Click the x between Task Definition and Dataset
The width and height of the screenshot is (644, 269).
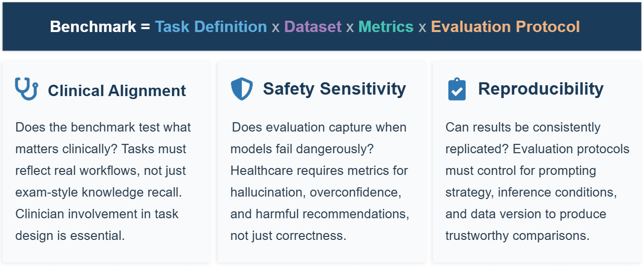[276, 27]
